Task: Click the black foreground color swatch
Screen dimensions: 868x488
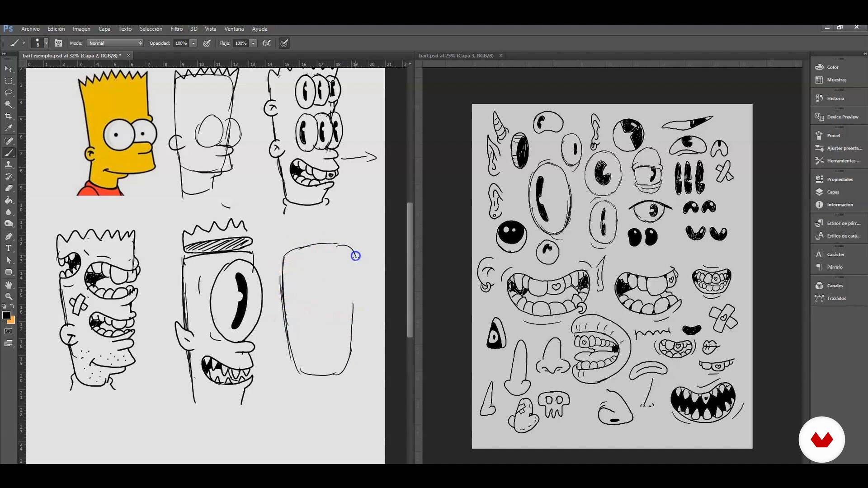Action: (6, 315)
